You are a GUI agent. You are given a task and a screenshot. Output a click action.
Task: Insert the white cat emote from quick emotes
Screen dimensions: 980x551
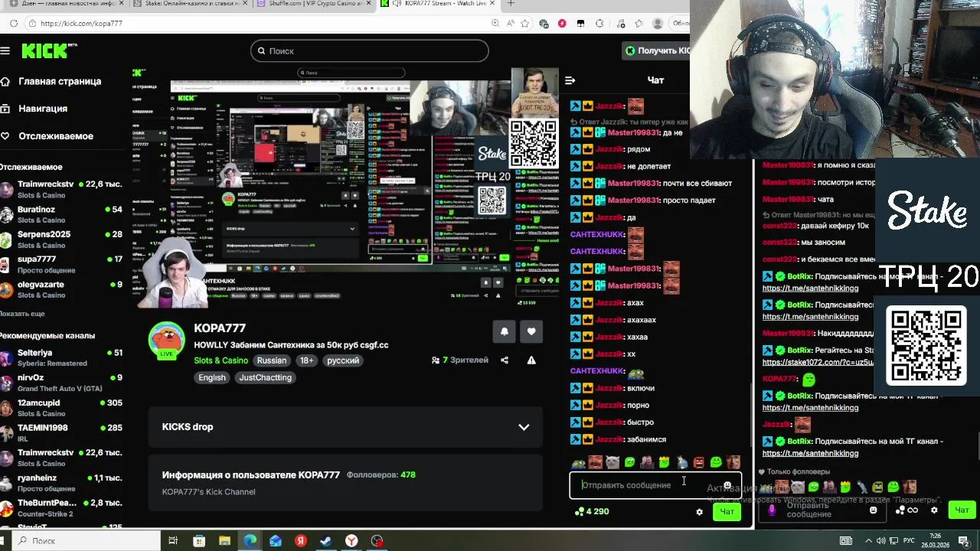(x=612, y=462)
